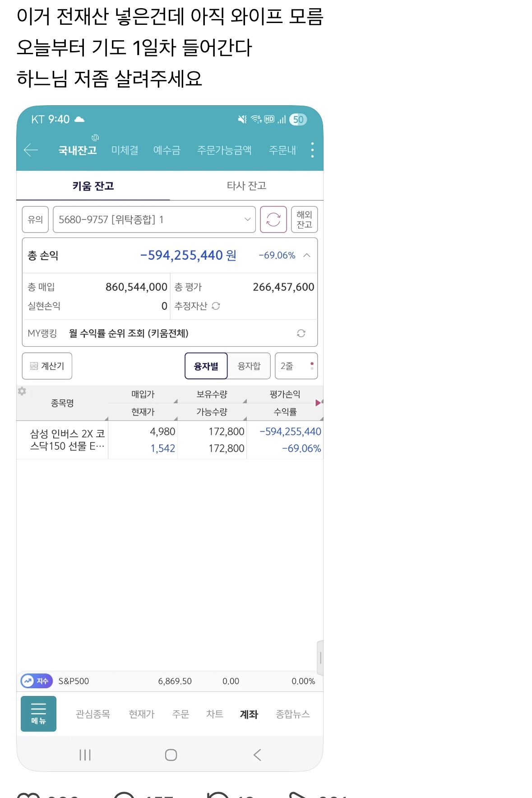Screen dimensions: 532x798
Task: Switch to the 융자합 view toggle
Action: coord(249,366)
